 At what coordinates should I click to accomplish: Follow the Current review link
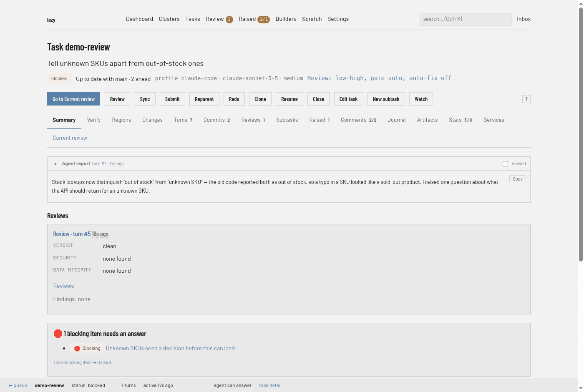(70, 138)
